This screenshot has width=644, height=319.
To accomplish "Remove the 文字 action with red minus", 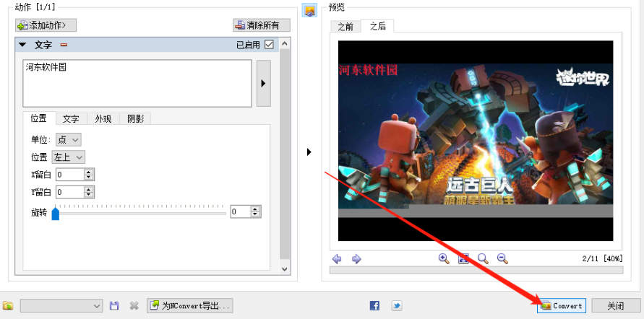I will 64,45.
